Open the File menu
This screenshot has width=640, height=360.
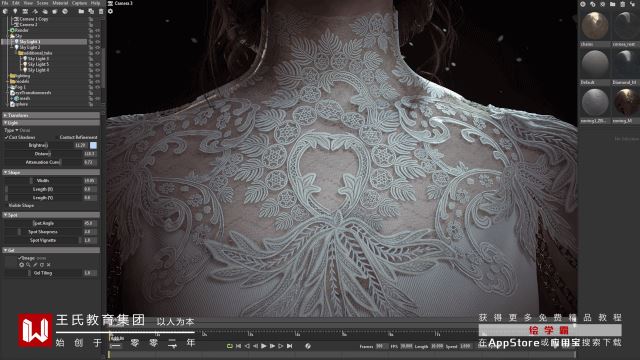tap(5, 3)
